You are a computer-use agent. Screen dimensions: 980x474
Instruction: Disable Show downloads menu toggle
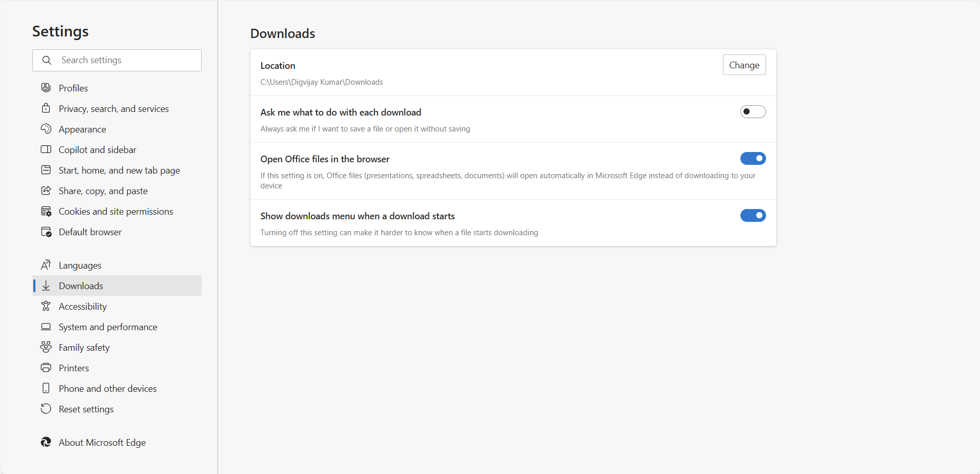pos(753,216)
